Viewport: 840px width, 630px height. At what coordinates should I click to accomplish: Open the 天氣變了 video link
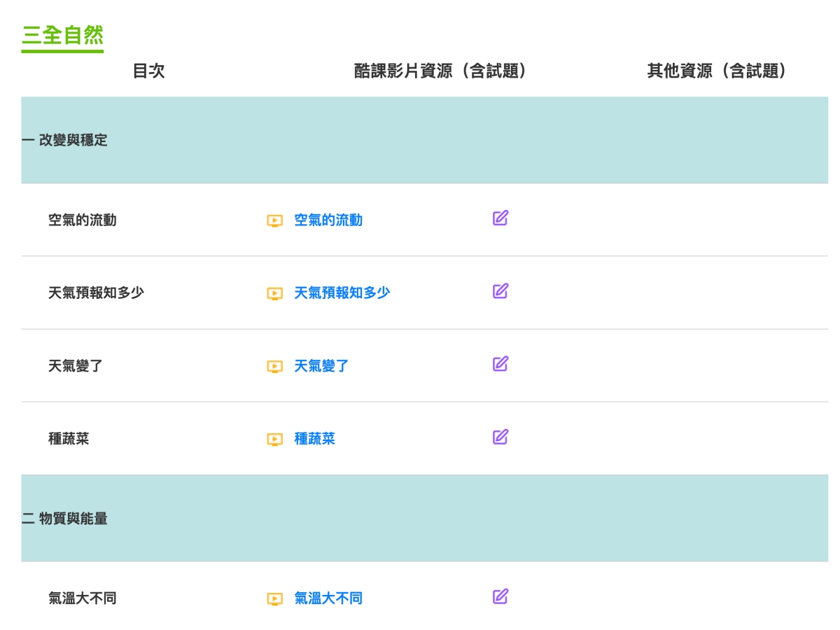coord(321,366)
